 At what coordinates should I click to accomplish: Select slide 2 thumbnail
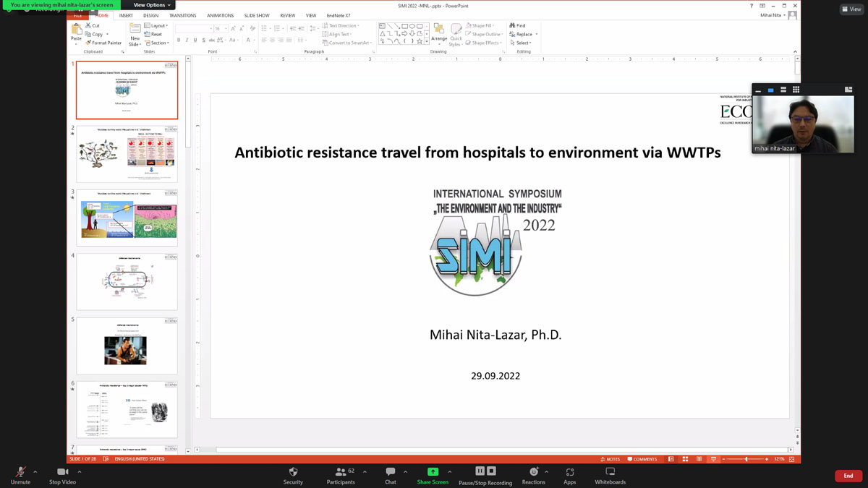127,154
